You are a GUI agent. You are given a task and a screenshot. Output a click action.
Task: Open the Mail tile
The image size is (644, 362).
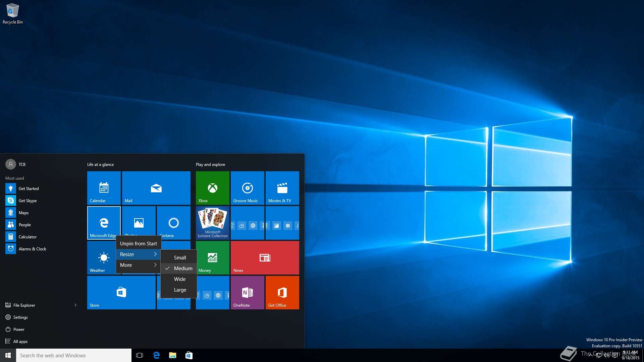tap(156, 188)
